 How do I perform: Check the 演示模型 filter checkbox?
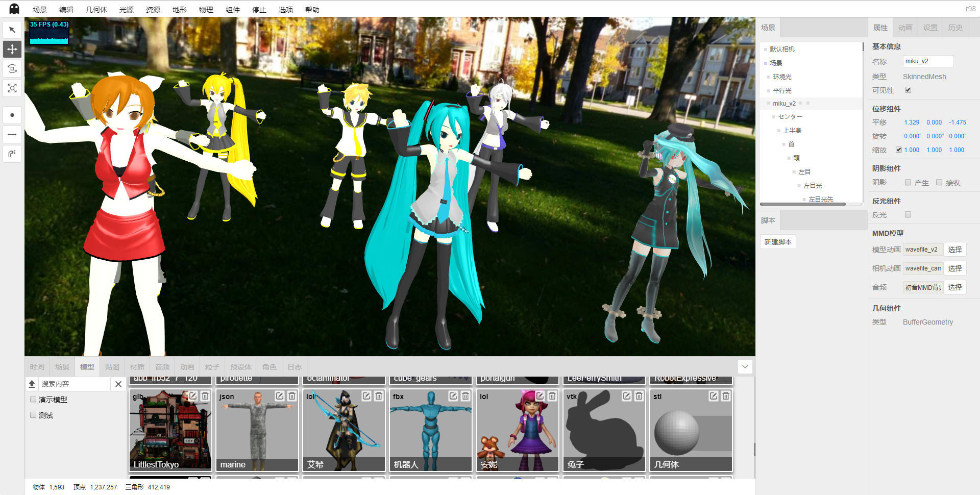[33, 400]
